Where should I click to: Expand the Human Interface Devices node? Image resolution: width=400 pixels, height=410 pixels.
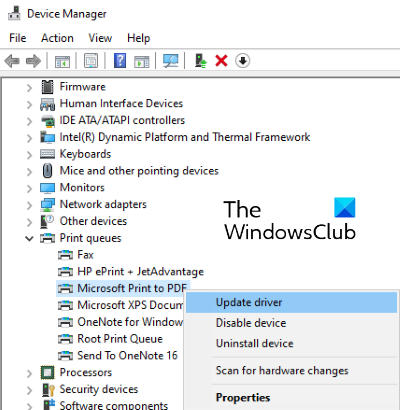click(x=29, y=104)
